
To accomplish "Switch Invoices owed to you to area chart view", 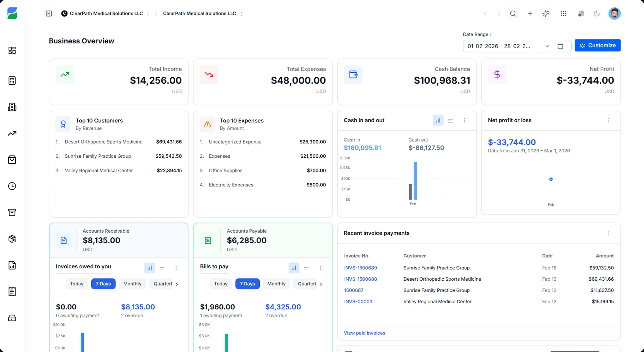I will pos(162,268).
